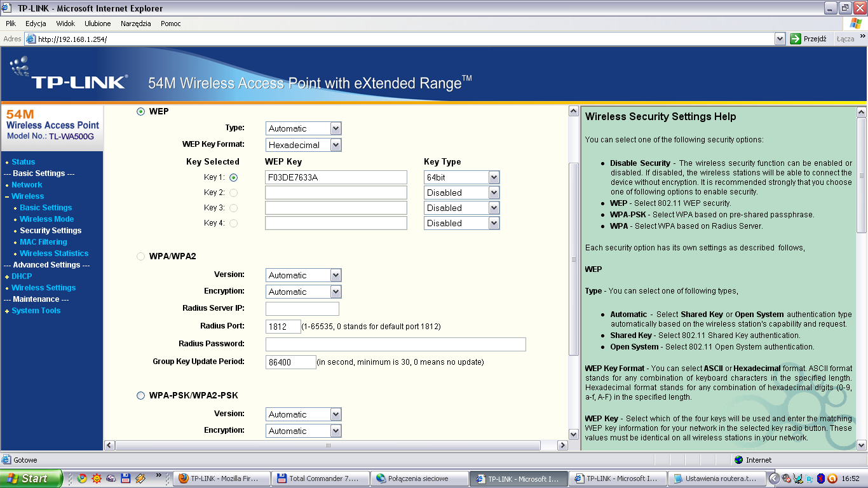Select Key 2 radio button
The image size is (868, 488).
233,193
